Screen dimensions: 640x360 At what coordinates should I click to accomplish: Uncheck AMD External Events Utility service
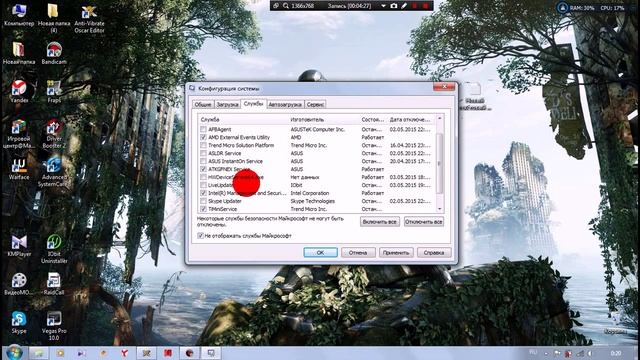pos(203,137)
